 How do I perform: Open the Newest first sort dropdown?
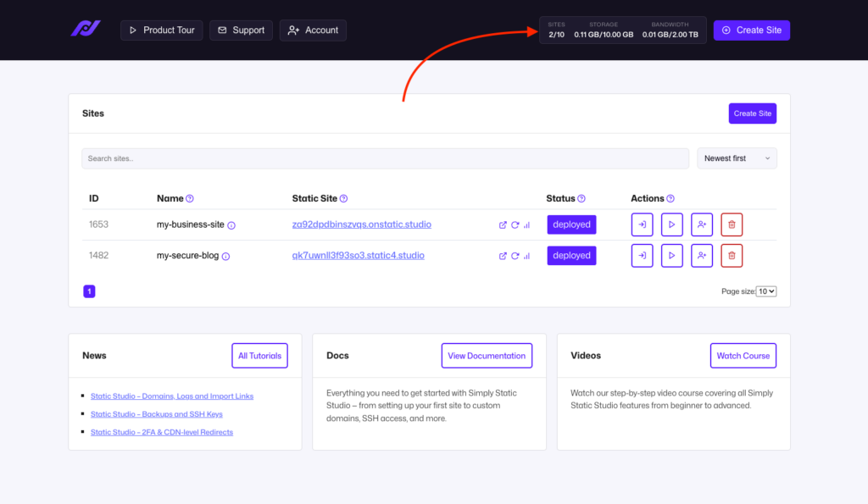click(737, 158)
